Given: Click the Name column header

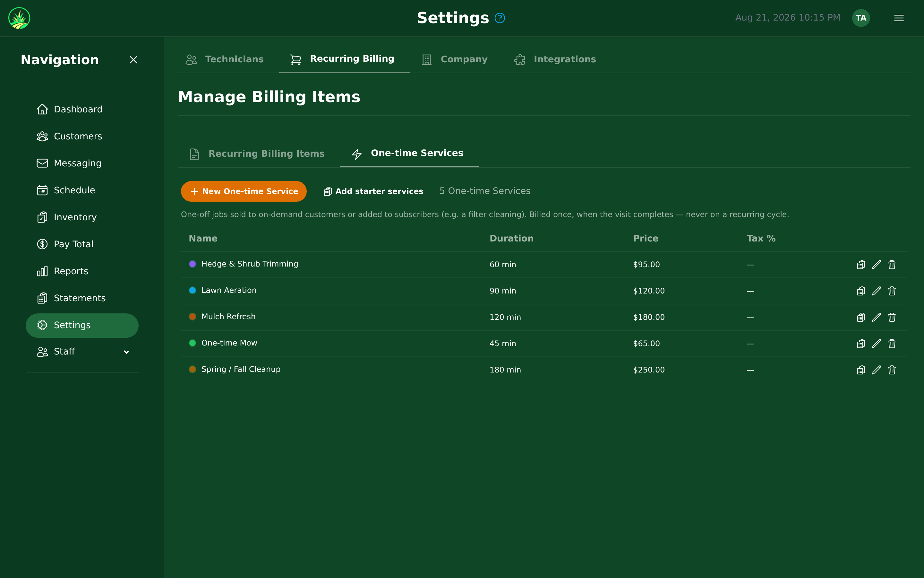Looking at the screenshot, I should click(x=203, y=239).
